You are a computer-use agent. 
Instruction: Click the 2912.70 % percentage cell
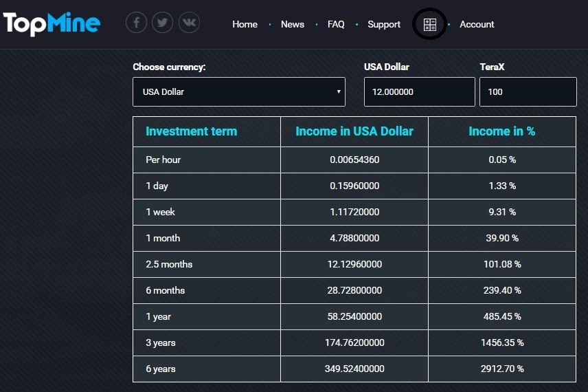(502, 369)
